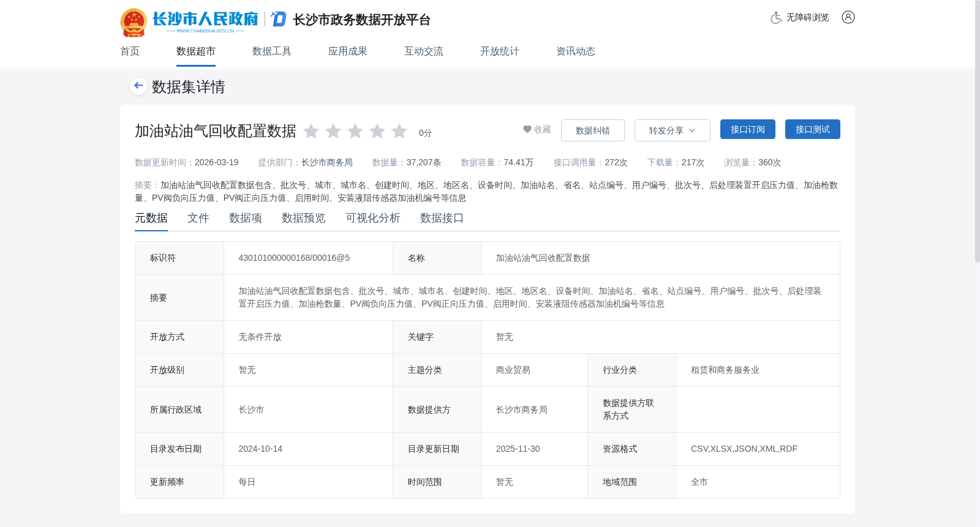Click the catalog publish date 2024-10-14
This screenshot has height=527, width=980.
tap(260, 449)
